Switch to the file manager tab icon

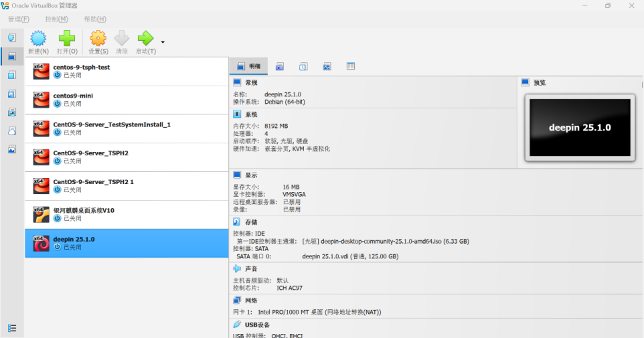click(350, 66)
